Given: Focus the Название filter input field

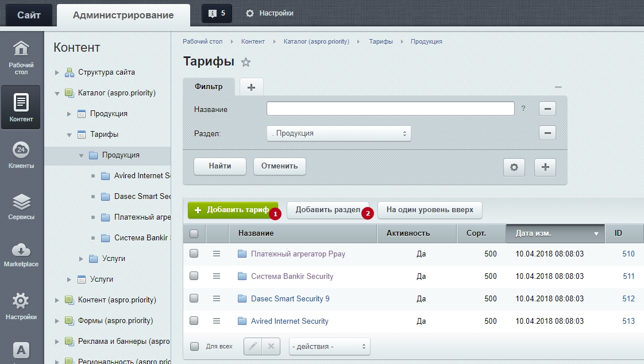Looking at the screenshot, I should [x=391, y=109].
